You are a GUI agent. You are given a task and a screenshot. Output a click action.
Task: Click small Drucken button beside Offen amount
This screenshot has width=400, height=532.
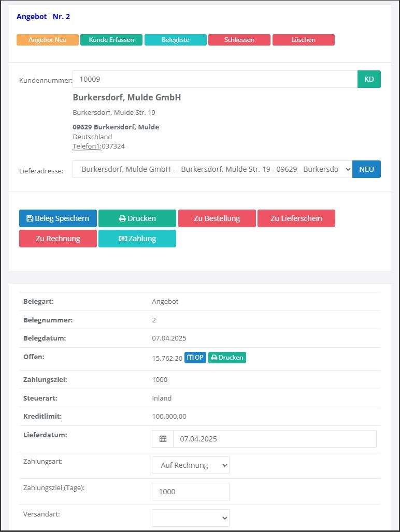pos(227,358)
